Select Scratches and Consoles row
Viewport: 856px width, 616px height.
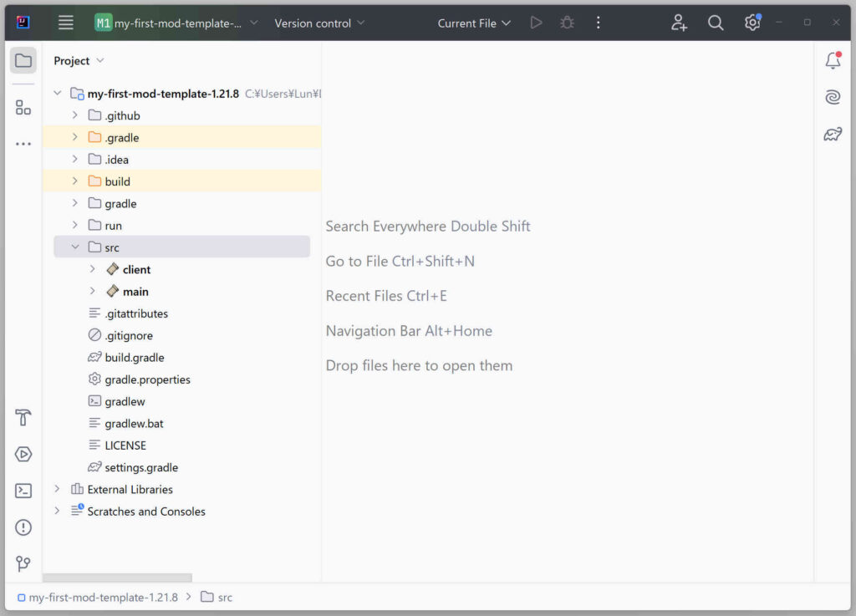181,512
